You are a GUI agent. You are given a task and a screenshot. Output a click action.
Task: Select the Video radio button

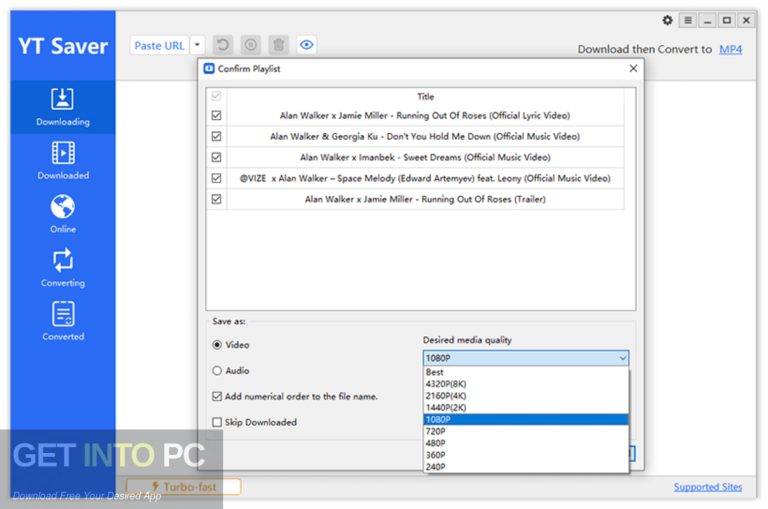click(217, 345)
